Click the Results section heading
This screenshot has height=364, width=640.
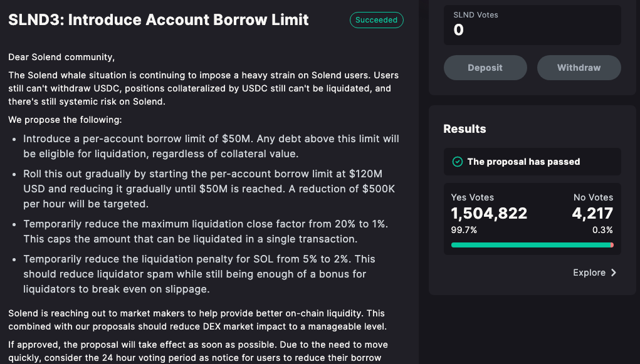pos(464,129)
